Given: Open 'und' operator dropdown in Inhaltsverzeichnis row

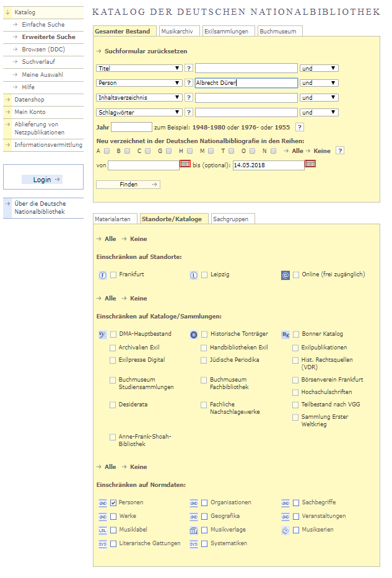Looking at the screenshot, I should click(x=319, y=98).
